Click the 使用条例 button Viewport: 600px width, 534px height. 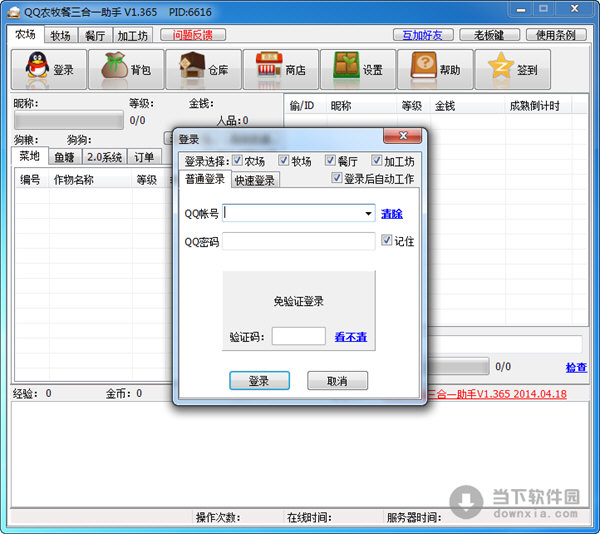click(x=556, y=35)
